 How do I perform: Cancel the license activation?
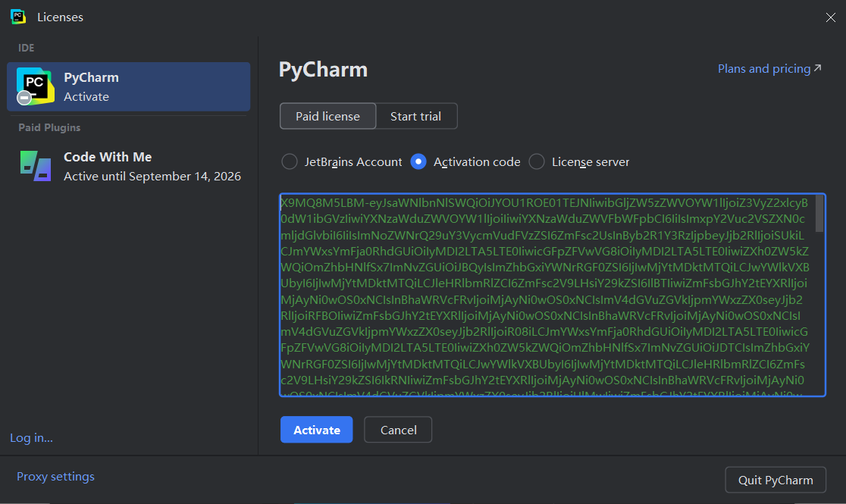[398, 430]
